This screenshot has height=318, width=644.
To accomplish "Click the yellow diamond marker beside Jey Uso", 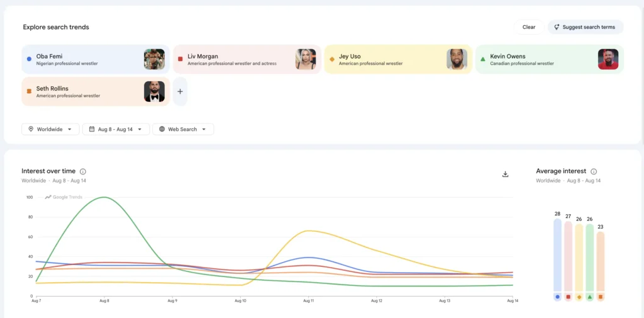I will 332,59.
